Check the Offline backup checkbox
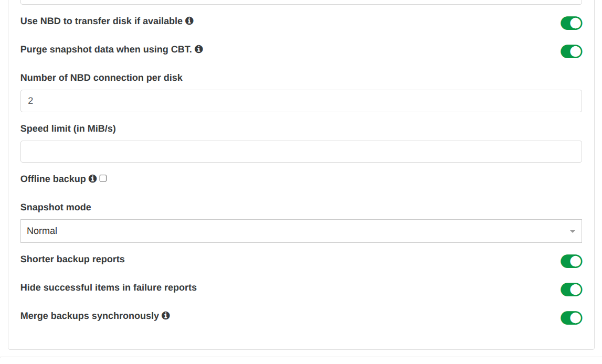 click(x=103, y=178)
